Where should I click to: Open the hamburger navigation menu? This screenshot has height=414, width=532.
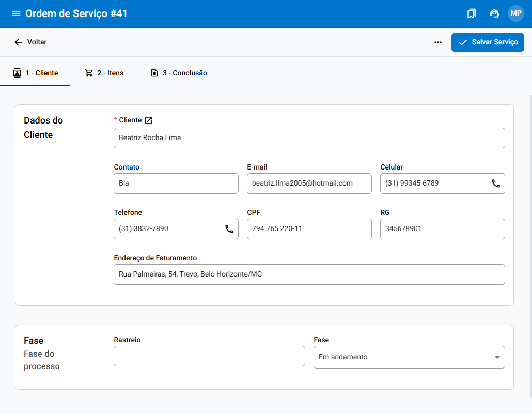point(16,13)
